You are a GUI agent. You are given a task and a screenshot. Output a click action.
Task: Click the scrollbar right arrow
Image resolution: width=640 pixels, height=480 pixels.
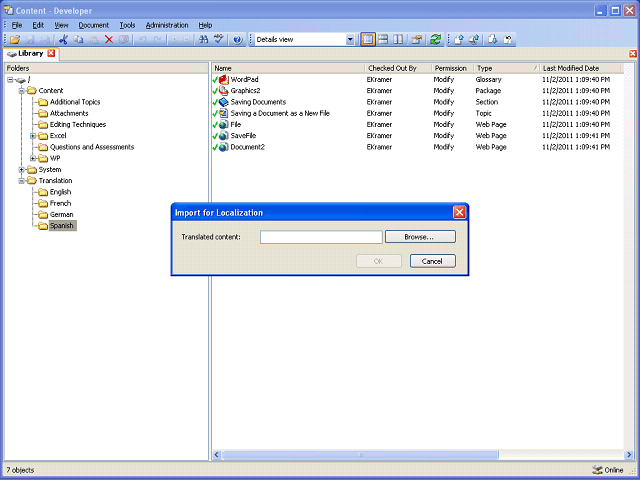click(629, 454)
